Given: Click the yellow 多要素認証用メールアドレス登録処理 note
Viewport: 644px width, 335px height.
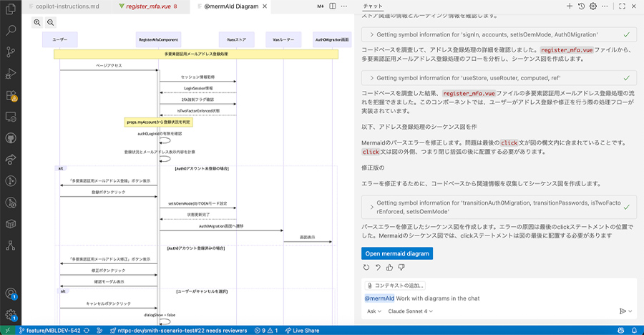Looking at the screenshot, I should (x=196, y=54).
